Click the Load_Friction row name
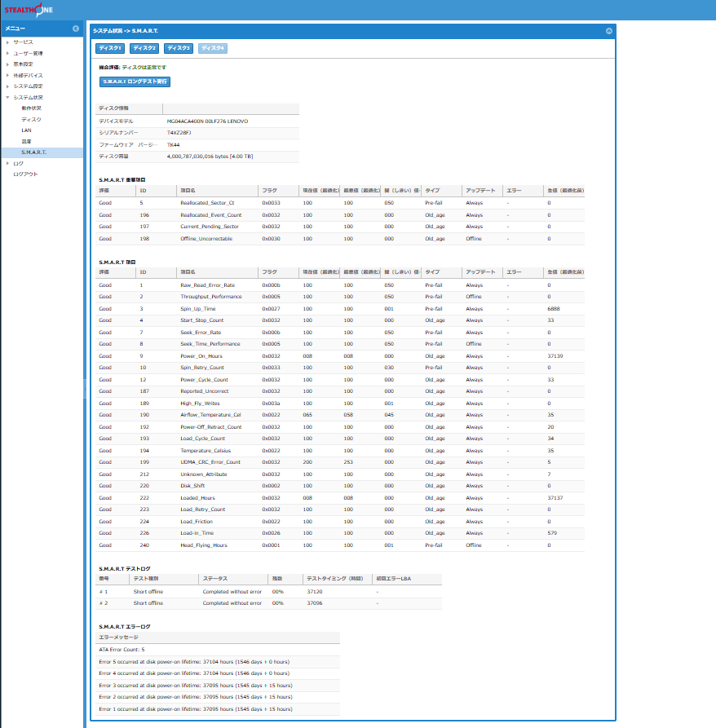 point(197,522)
